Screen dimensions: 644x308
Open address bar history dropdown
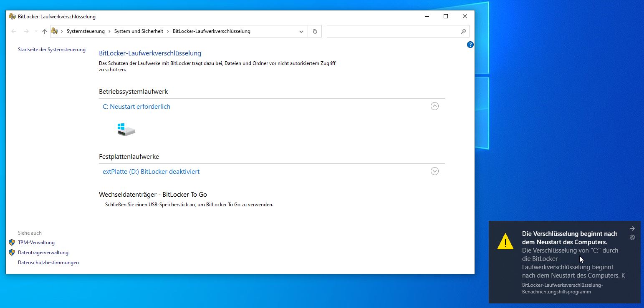301,32
